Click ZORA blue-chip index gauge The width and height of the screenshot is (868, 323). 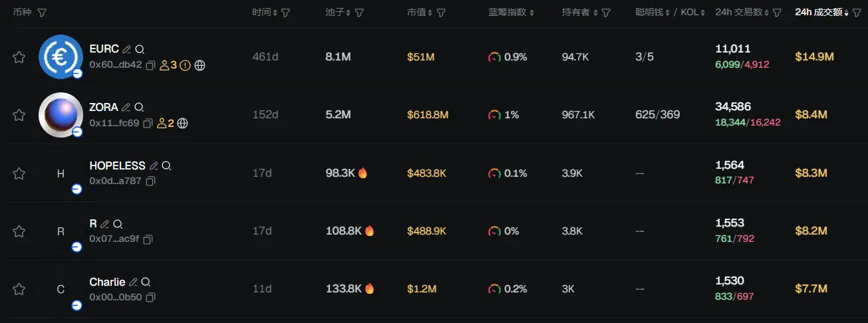[494, 115]
